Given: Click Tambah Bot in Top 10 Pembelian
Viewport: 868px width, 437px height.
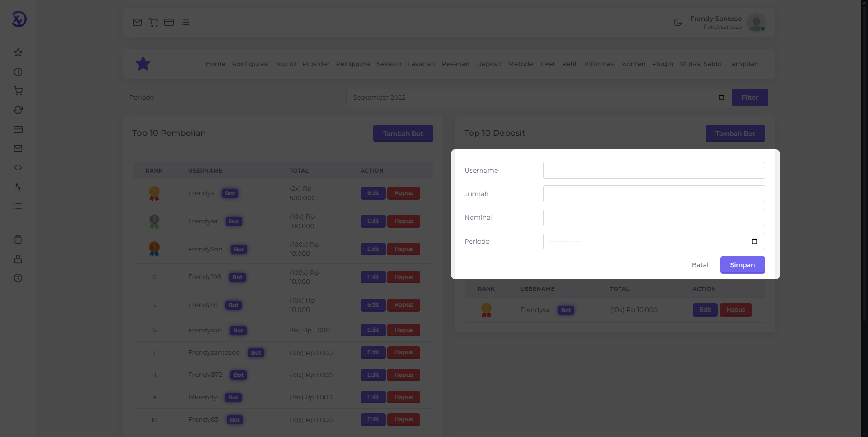Looking at the screenshot, I should point(403,134).
